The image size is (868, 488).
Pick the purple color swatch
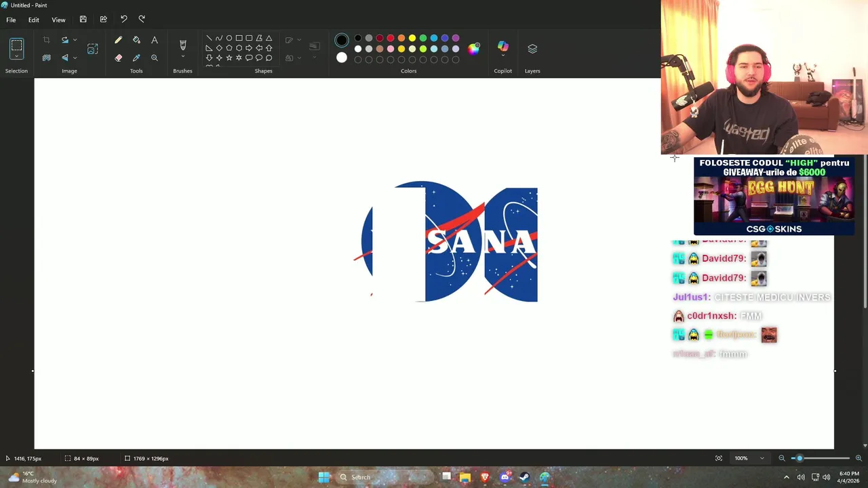[x=456, y=38]
